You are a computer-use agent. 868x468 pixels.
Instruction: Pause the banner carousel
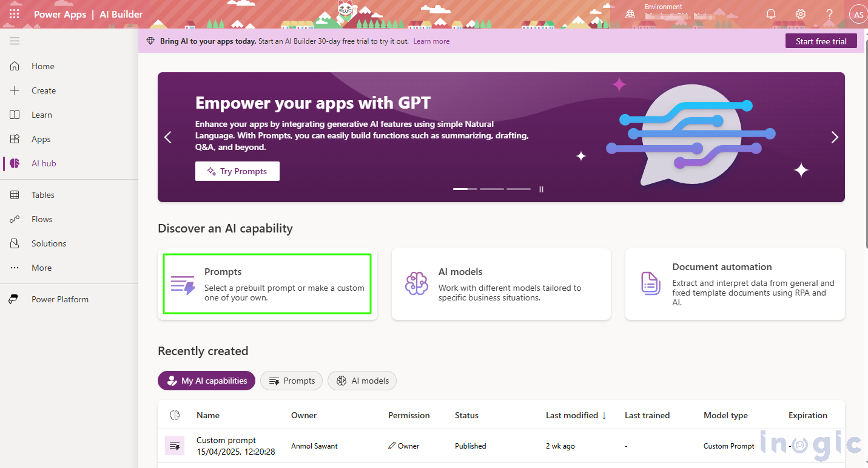tap(541, 189)
